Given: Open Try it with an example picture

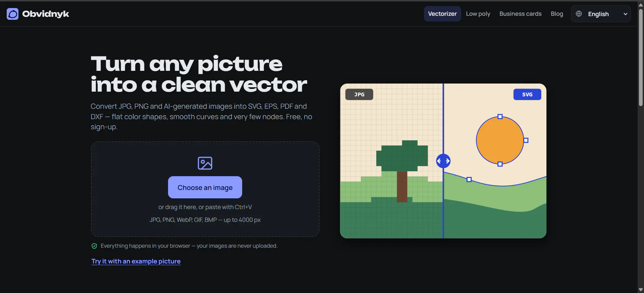Looking at the screenshot, I should 136,261.
